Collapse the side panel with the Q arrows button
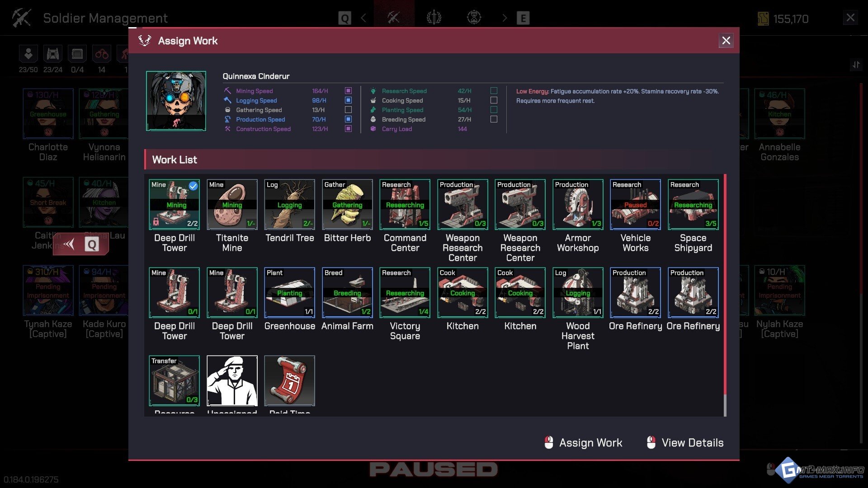This screenshot has height=488, width=868. pyautogui.click(x=80, y=244)
